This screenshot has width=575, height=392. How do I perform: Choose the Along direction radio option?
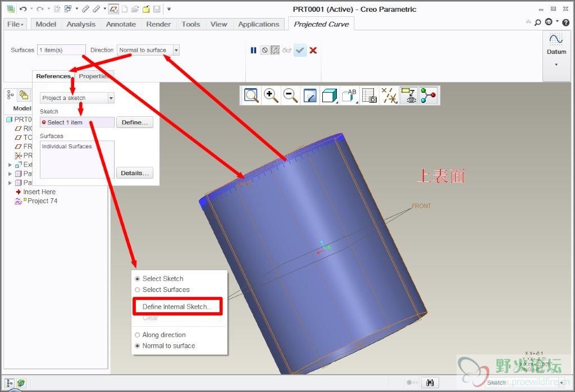[x=138, y=335]
